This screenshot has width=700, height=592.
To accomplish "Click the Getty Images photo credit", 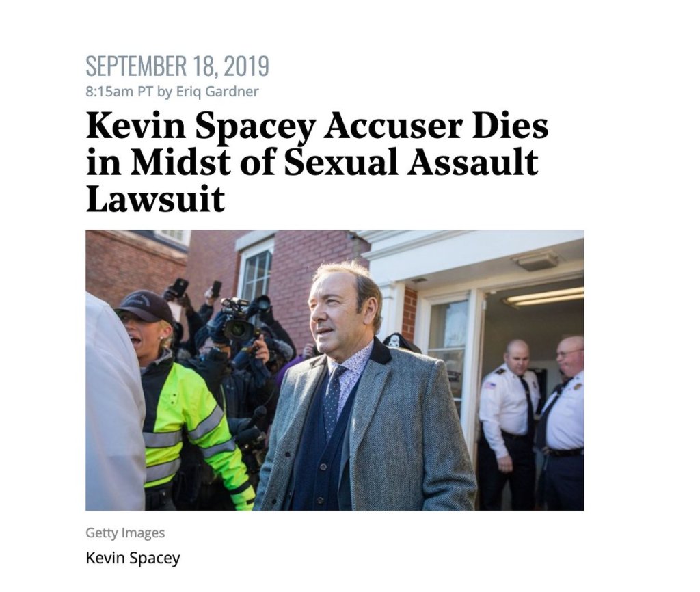I will (125, 533).
